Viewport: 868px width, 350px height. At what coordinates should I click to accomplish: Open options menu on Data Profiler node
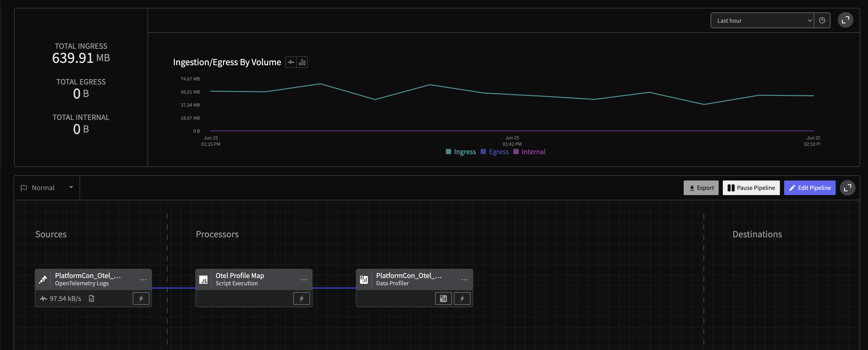tap(464, 280)
